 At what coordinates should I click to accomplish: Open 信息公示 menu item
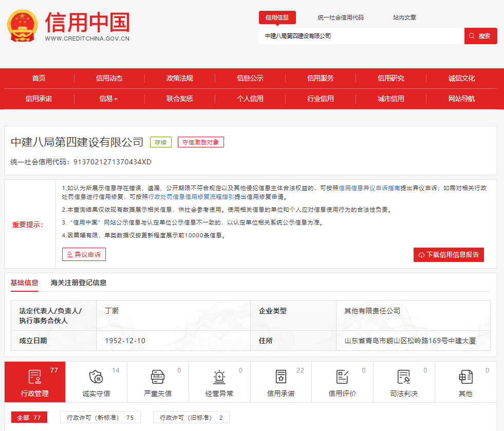250,78
